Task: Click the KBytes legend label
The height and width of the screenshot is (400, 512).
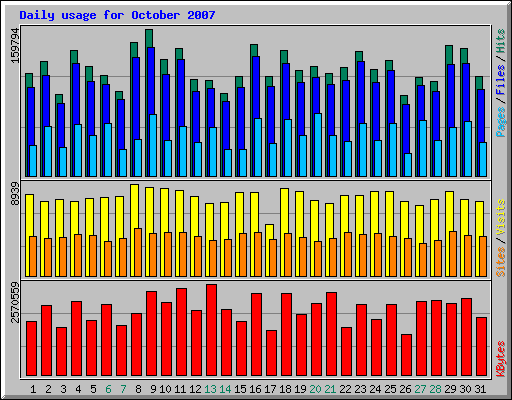Action: point(501,359)
